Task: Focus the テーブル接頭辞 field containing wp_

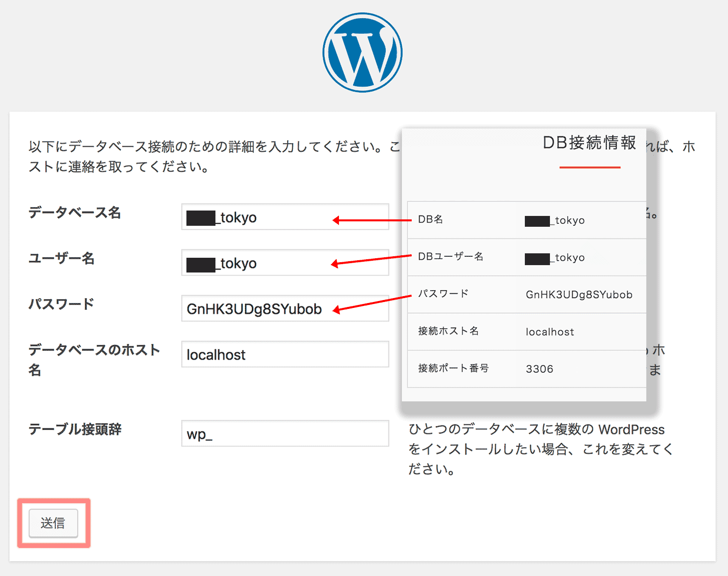Action: tap(285, 433)
